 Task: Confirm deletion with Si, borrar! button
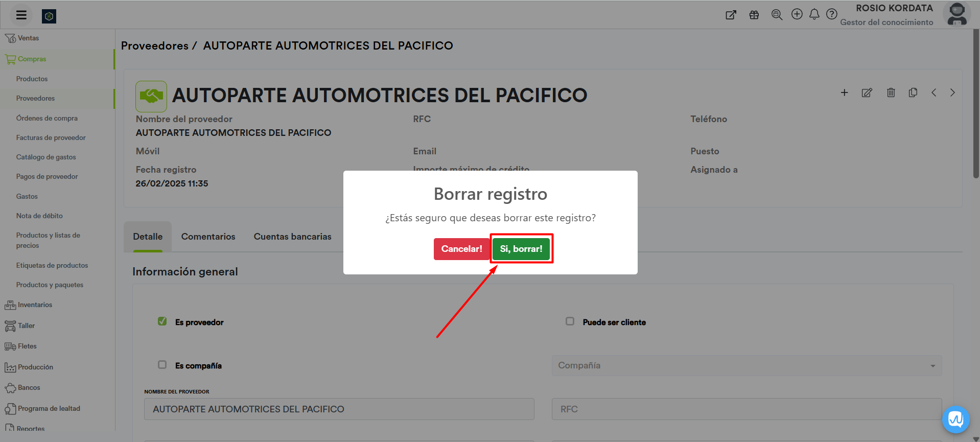coord(521,249)
